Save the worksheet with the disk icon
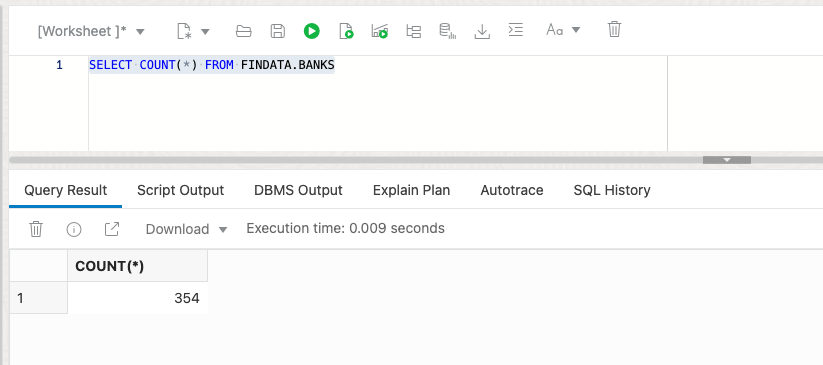Image resolution: width=823 pixels, height=365 pixels. (278, 31)
